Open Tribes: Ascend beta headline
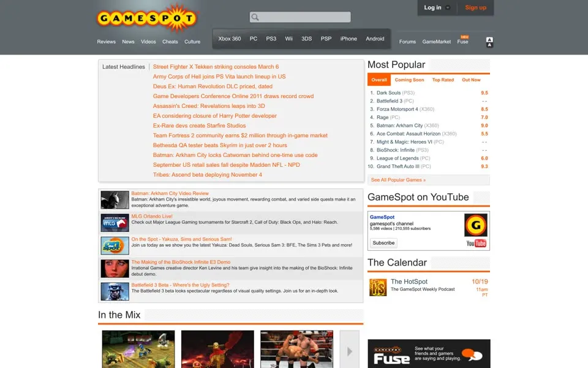This screenshot has height=368, width=588. (208, 175)
